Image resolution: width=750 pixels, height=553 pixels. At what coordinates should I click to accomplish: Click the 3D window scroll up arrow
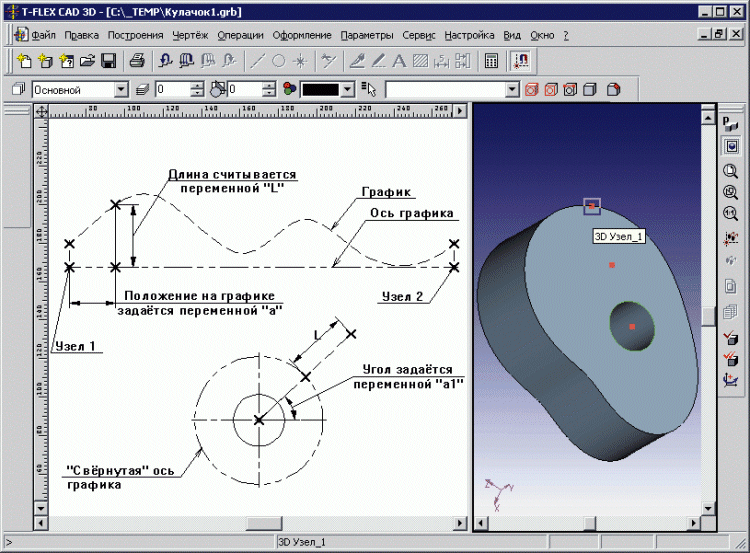tap(708, 117)
